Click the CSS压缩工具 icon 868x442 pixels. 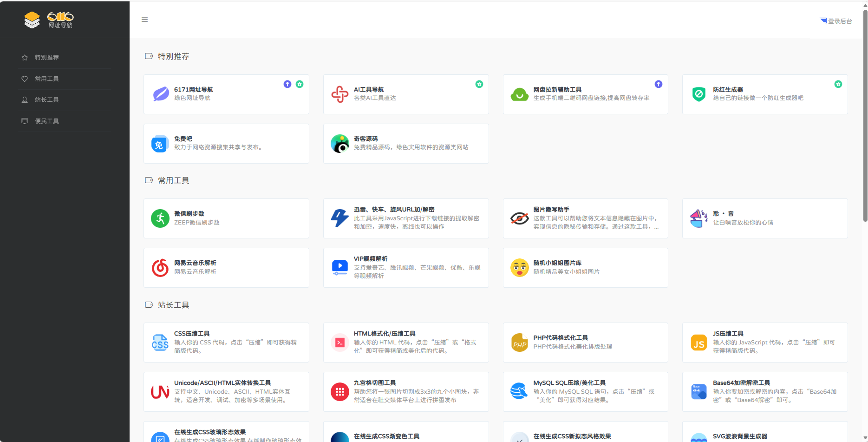pos(160,342)
